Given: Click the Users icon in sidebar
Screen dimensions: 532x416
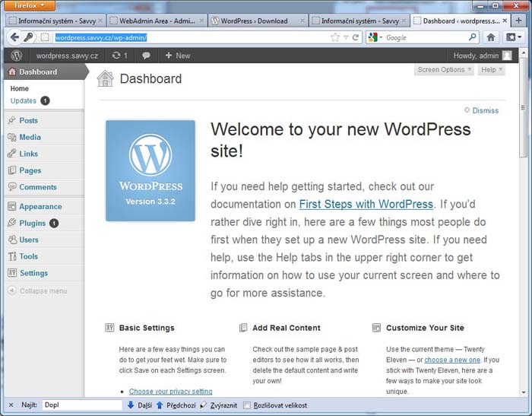Looking at the screenshot, I should point(12,240).
